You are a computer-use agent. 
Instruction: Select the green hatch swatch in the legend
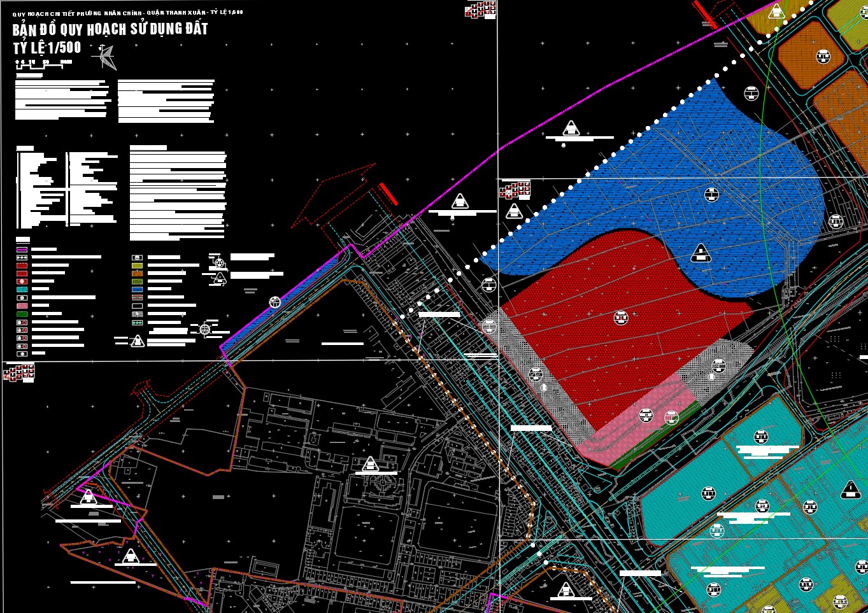pyautogui.click(x=22, y=314)
